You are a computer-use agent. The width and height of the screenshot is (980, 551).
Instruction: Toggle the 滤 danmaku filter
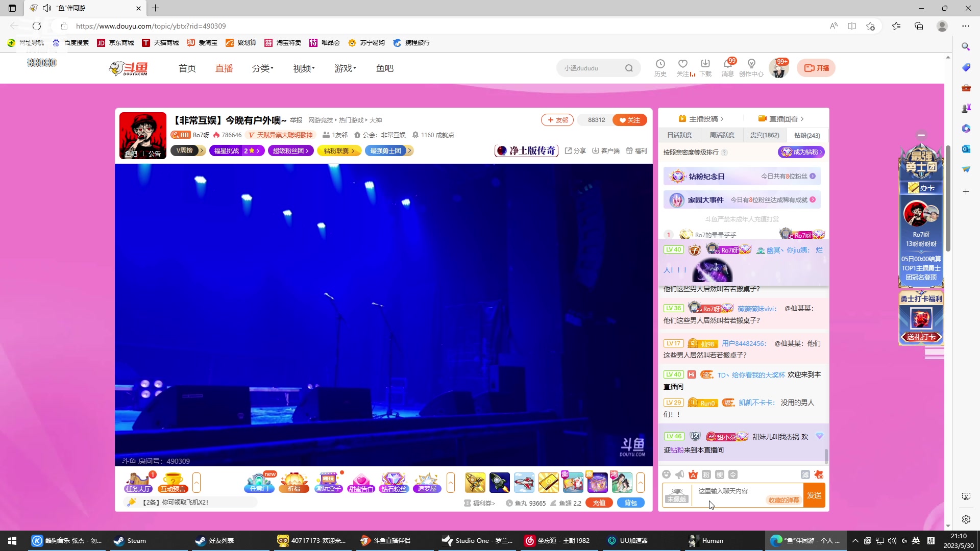[806, 474]
